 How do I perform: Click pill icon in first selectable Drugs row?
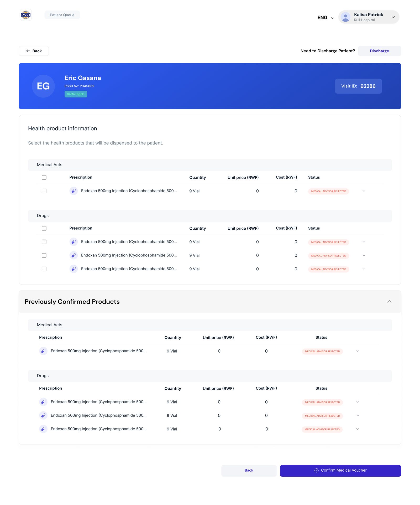(73, 242)
